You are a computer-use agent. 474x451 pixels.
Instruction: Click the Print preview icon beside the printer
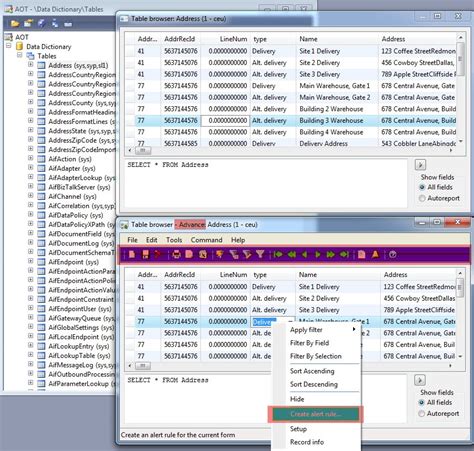pyautogui.click(x=189, y=255)
